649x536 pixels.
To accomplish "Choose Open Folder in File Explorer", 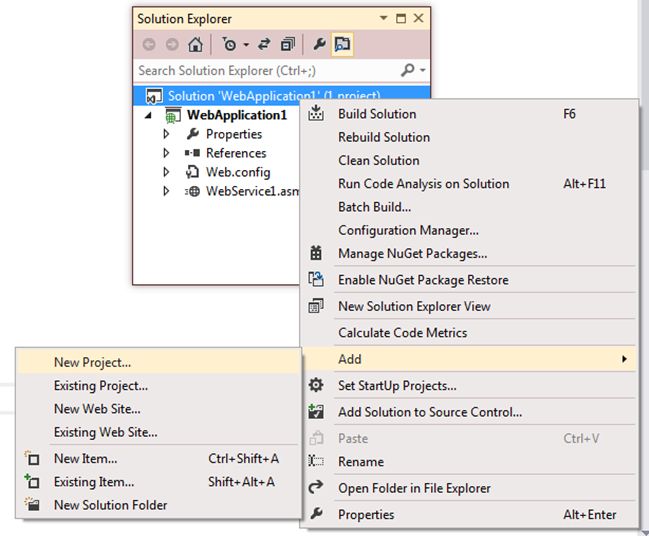I will tap(469, 488).
